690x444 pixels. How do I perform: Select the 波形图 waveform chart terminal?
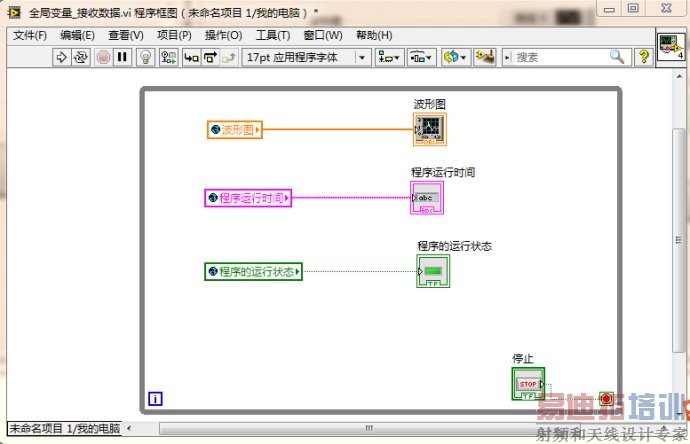pyautogui.click(x=430, y=129)
